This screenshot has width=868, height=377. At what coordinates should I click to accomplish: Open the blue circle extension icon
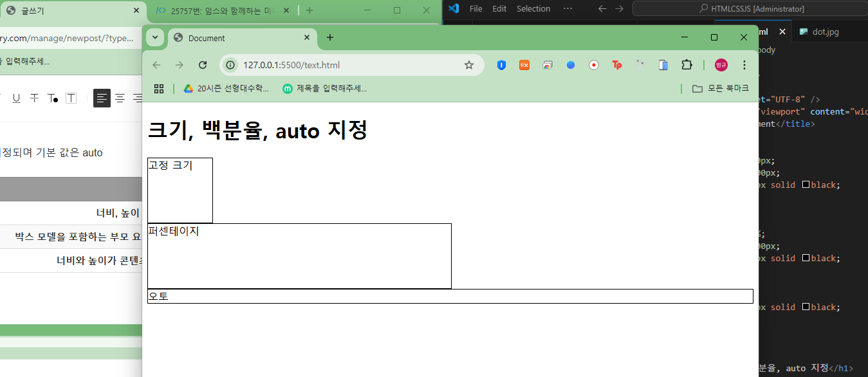[571, 65]
